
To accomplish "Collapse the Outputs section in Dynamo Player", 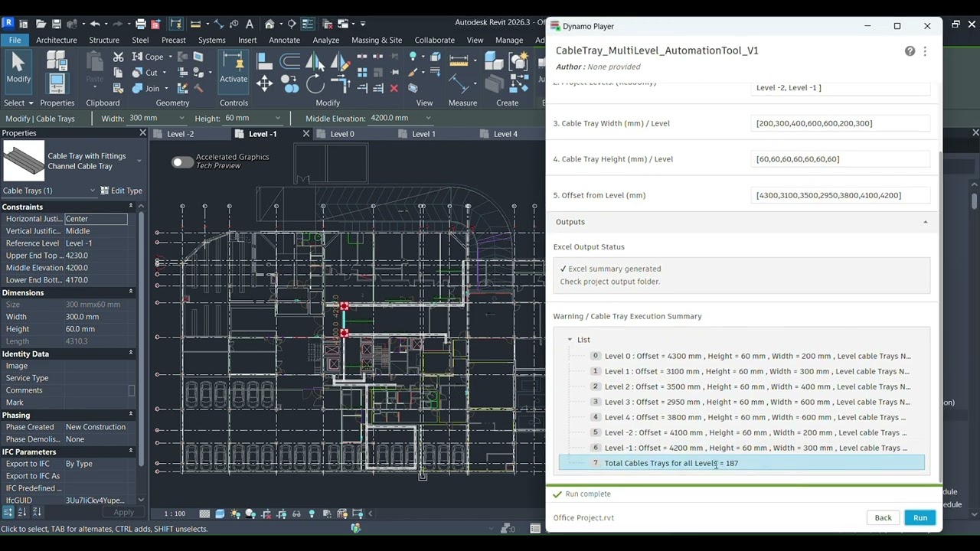I will [925, 221].
